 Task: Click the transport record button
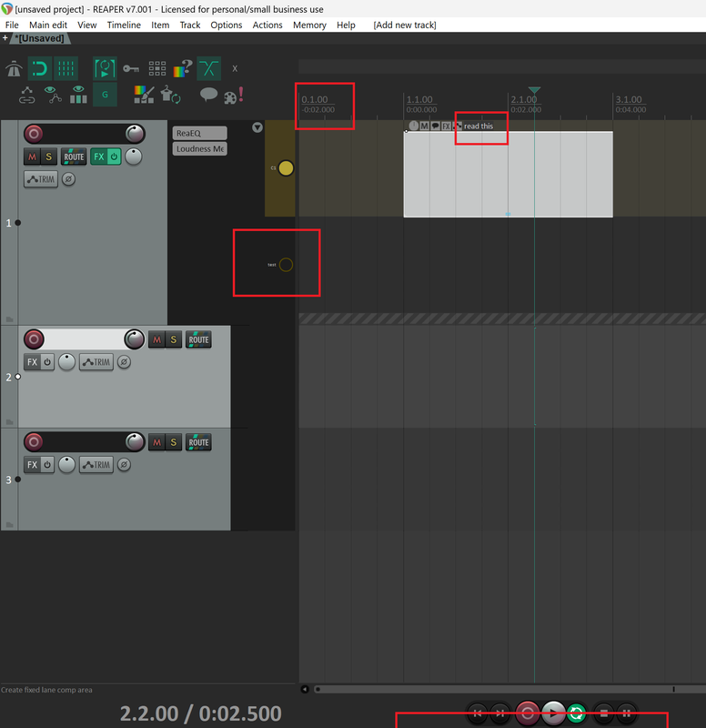[x=528, y=713]
